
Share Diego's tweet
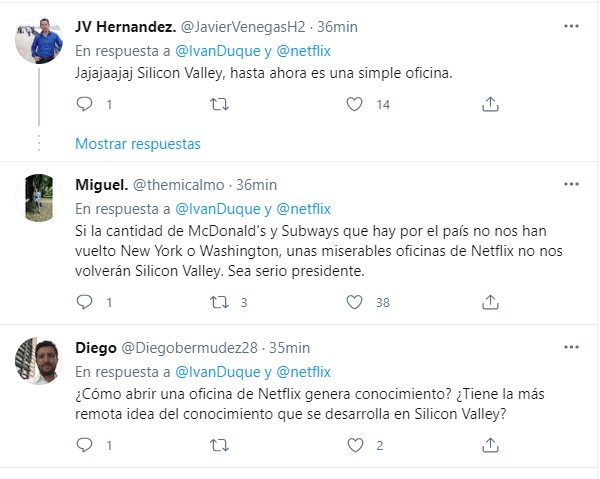click(490, 445)
